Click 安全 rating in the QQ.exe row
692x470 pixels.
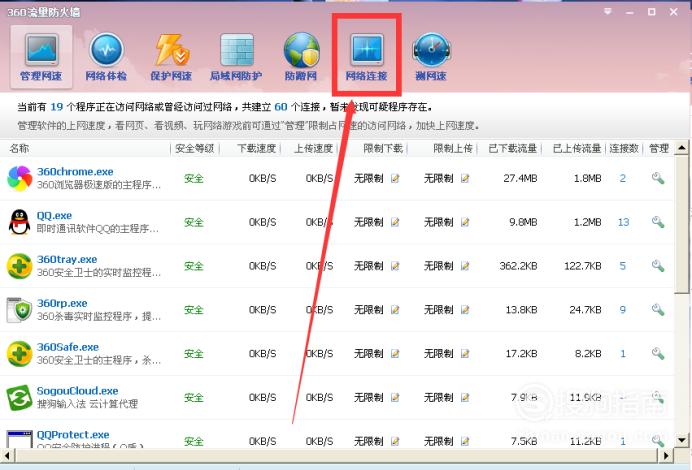click(x=194, y=222)
